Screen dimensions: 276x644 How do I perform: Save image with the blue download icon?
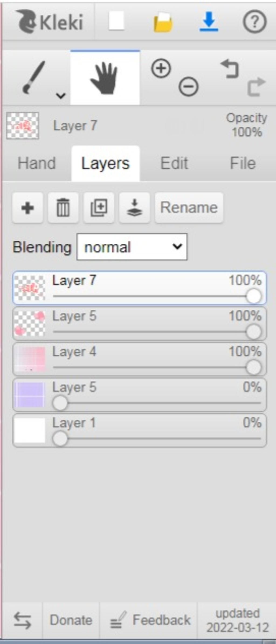209,22
